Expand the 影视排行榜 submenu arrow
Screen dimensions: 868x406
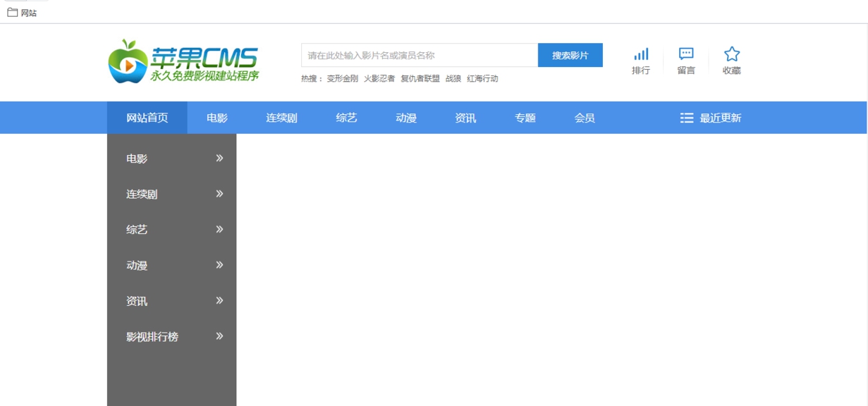(220, 336)
